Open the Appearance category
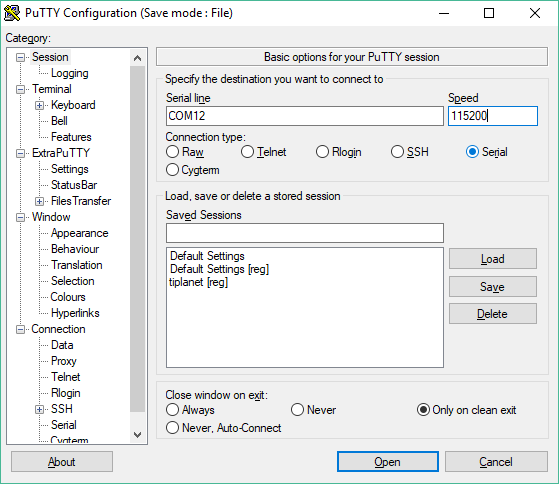Viewport: 559px width, 484px height. click(80, 233)
